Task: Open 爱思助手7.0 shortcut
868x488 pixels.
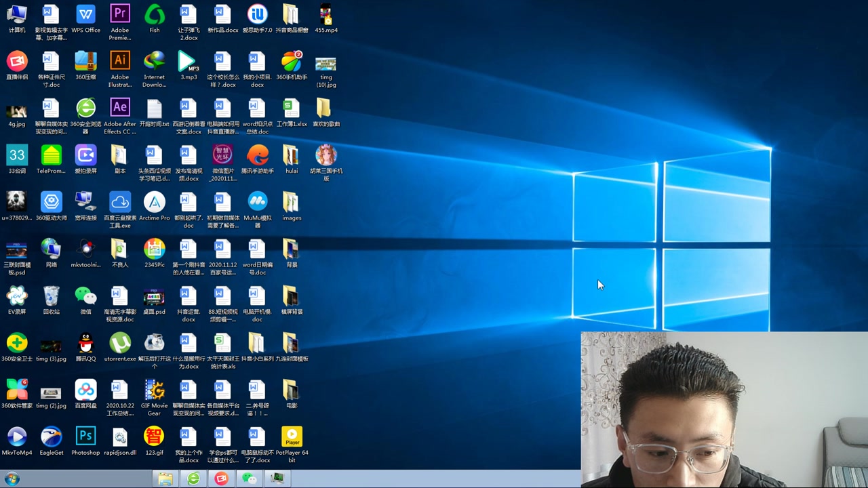Action: tap(257, 19)
